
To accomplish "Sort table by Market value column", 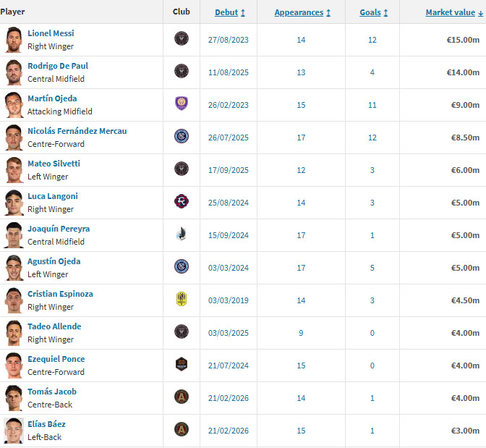I will (x=454, y=12).
